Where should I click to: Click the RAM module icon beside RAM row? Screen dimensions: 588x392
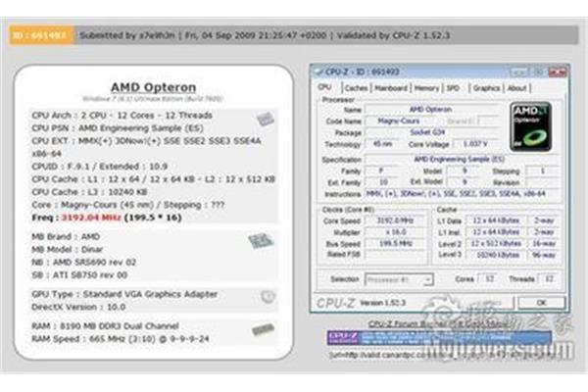point(263,329)
